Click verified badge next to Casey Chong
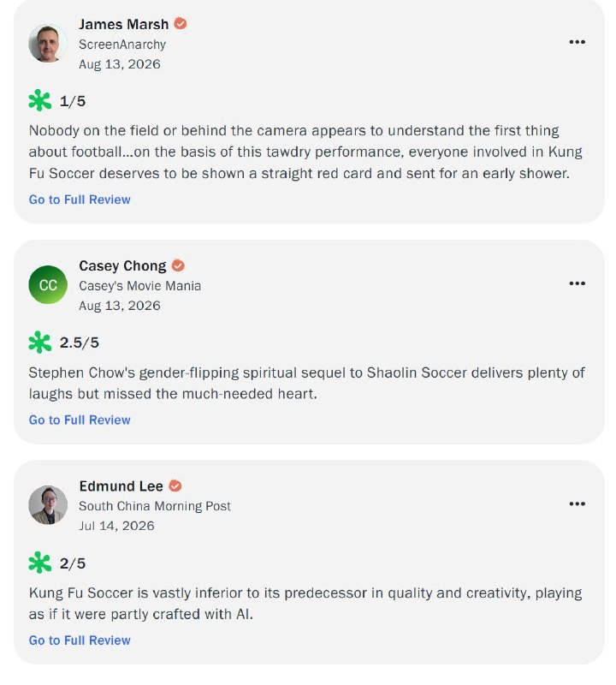This screenshot has width=616, height=685. pyautogui.click(x=178, y=265)
